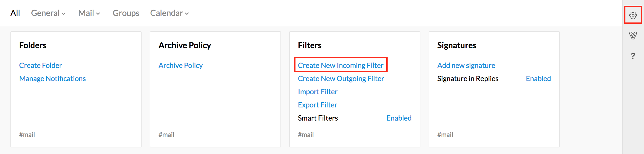Screen dimensions: 644x154
Task: Open Create New Incoming Filter
Action: (x=341, y=65)
